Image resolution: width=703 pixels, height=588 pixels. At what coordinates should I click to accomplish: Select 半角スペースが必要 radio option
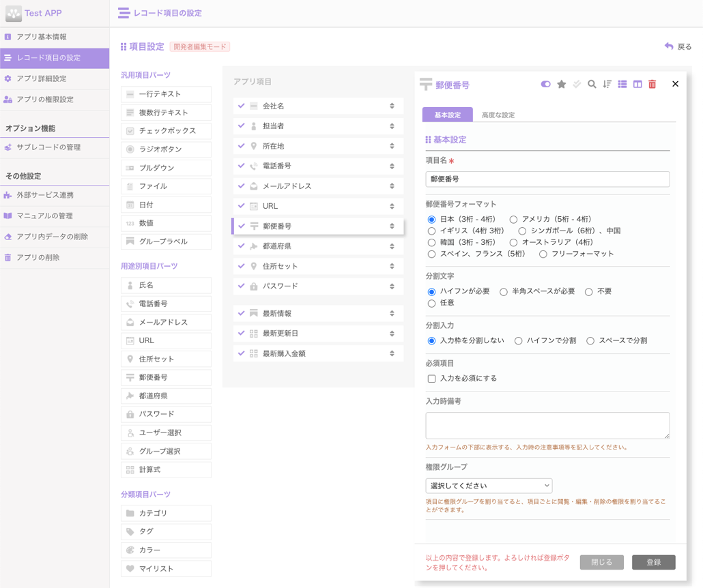(x=504, y=292)
